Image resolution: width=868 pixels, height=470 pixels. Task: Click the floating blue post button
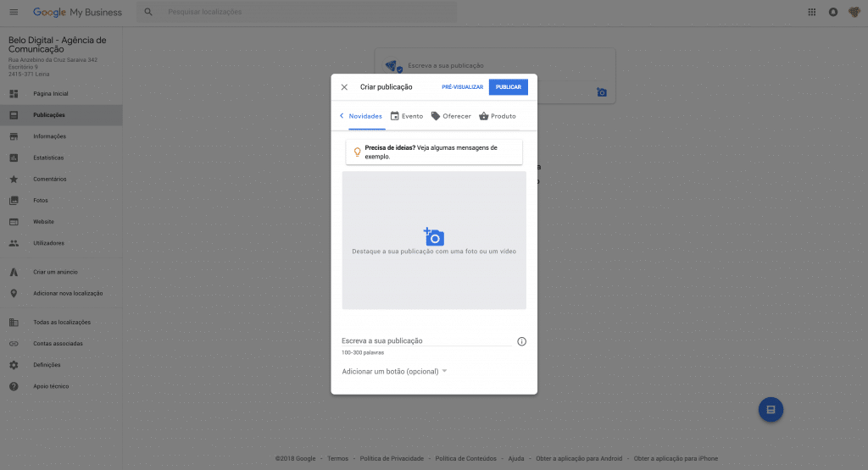coord(771,410)
